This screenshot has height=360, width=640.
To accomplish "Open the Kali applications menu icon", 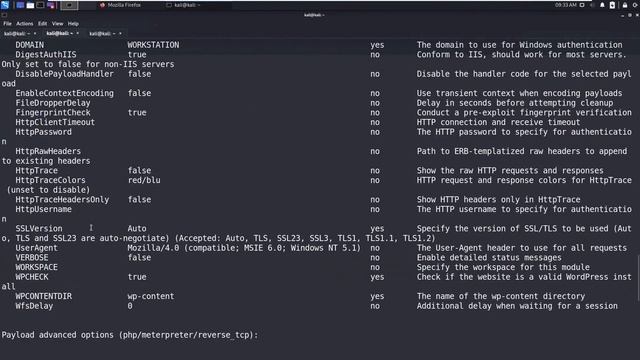I will 5,5.
